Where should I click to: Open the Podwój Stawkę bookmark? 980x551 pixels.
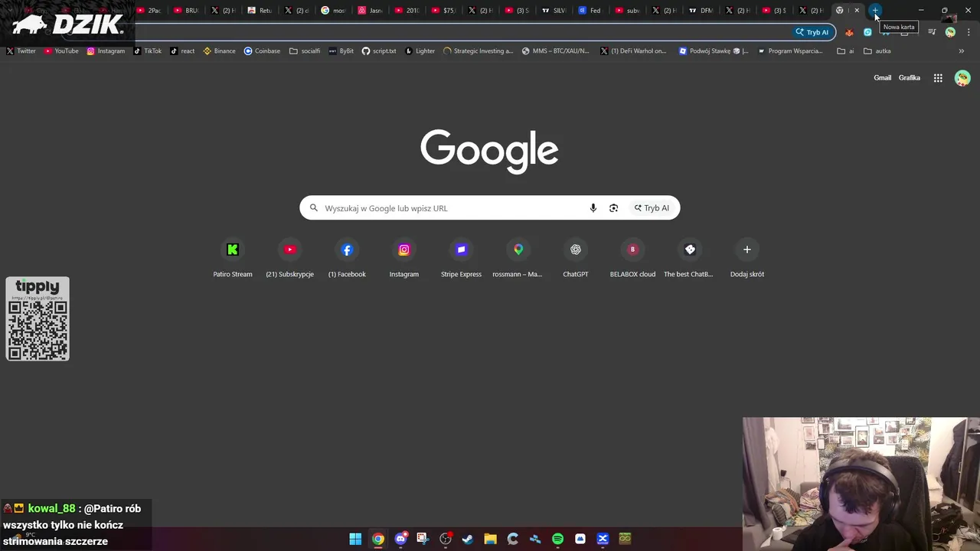click(x=714, y=51)
